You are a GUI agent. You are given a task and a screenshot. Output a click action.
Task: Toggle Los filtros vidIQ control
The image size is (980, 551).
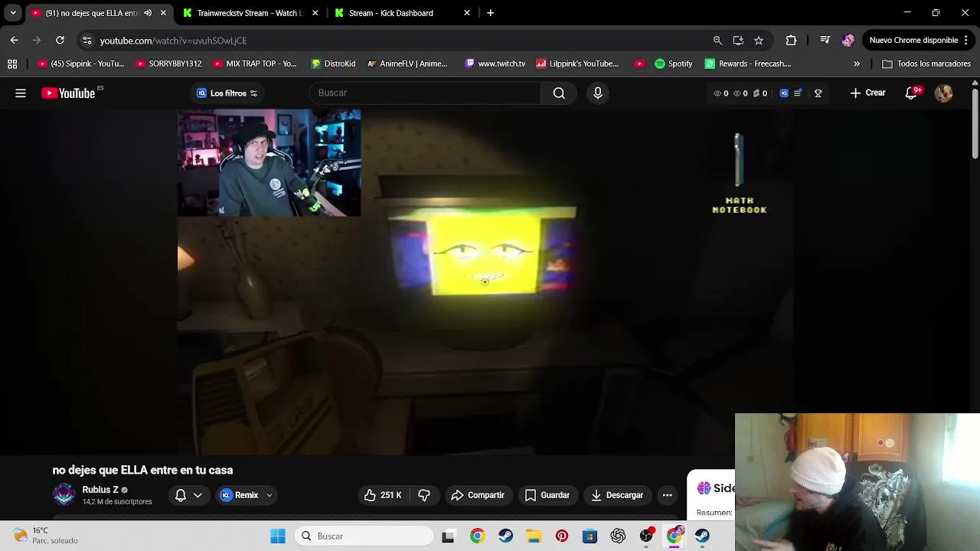tap(227, 93)
